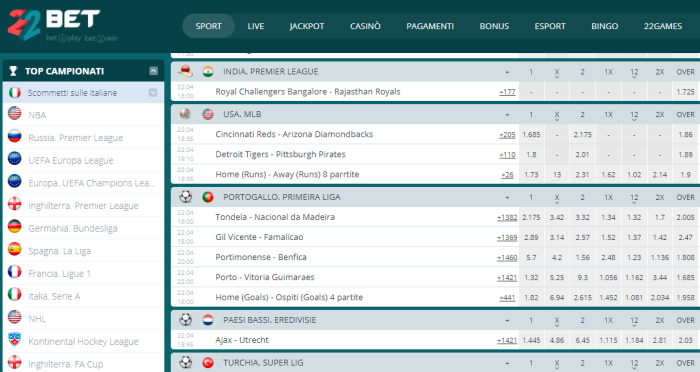Select over odds 1.725 for Royal Challengers Bangalore match

[685, 92]
